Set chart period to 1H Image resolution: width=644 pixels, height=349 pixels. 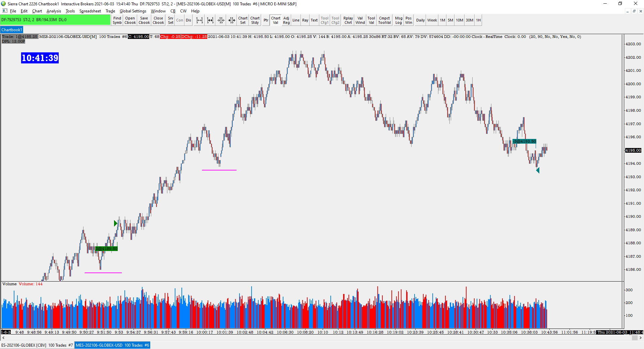pos(478,20)
